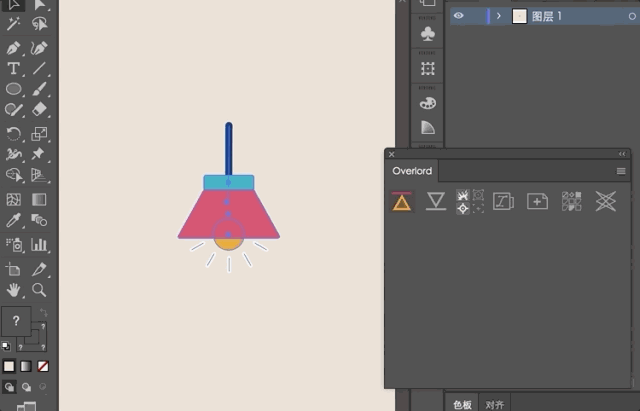Select the Gradient tool
The width and height of the screenshot is (640, 411).
tap(39, 200)
